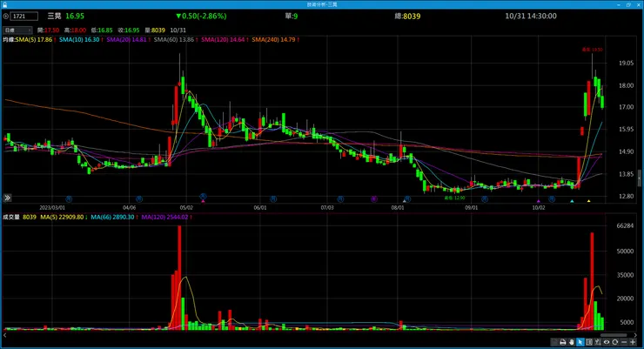Expand the double chevron panel at chart left

(7, 198)
